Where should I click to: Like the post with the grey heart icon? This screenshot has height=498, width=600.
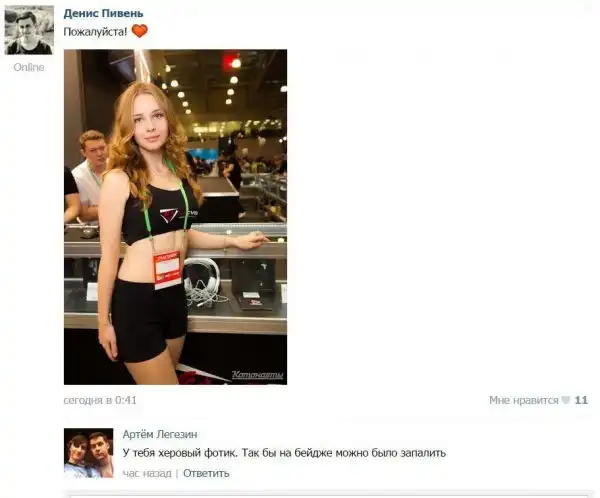[x=566, y=400]
